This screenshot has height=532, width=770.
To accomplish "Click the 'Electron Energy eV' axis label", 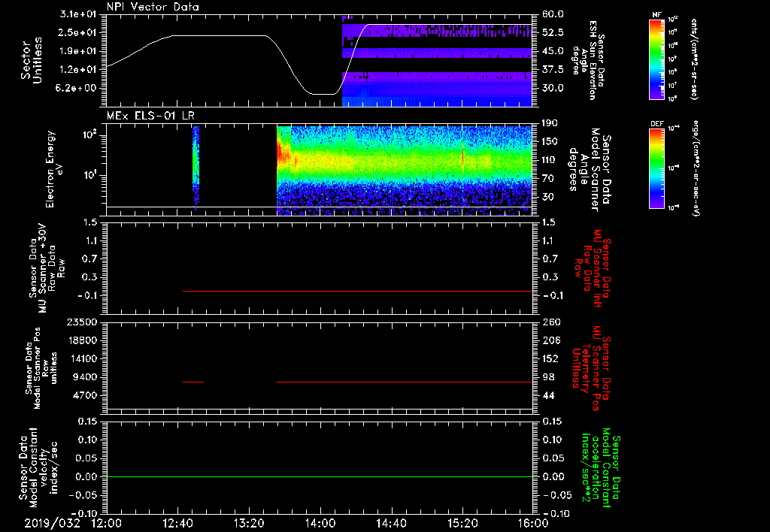I will click(55, 169).
